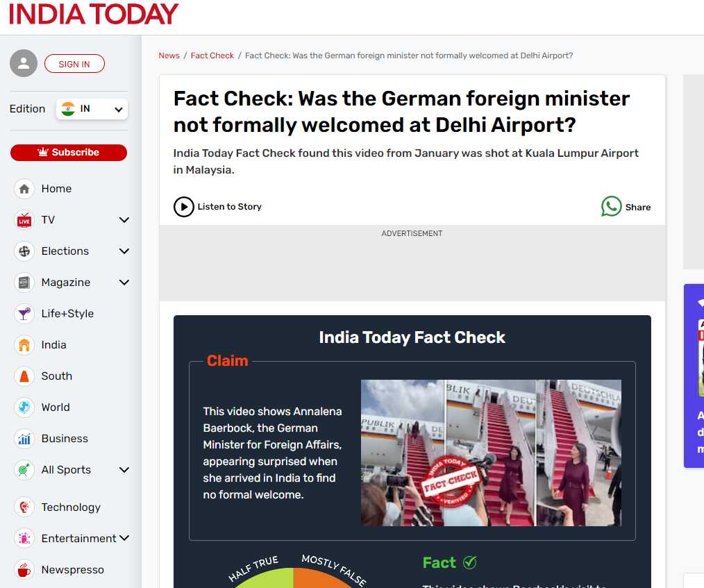Open the Newspresso section
Screen dimensions: 704x588
73,569
